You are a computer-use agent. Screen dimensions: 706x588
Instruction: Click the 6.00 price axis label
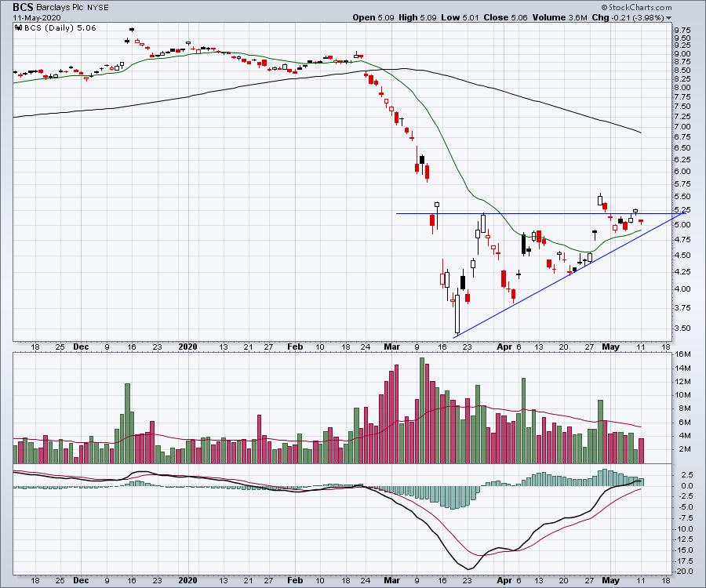click(682, 172)
